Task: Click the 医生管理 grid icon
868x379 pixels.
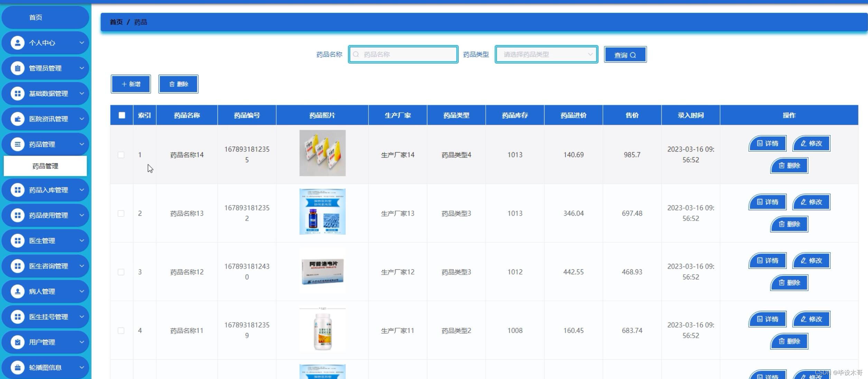Action: [17, 241]
